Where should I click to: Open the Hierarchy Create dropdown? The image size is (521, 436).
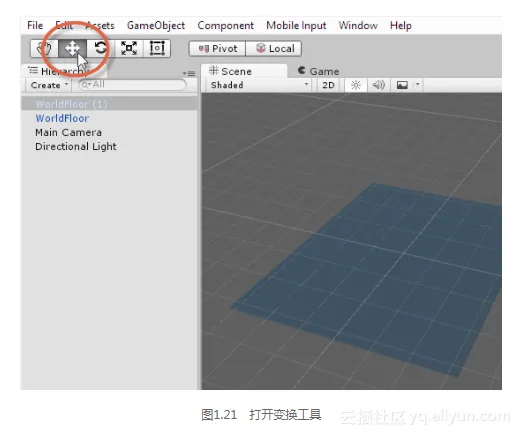49,85
